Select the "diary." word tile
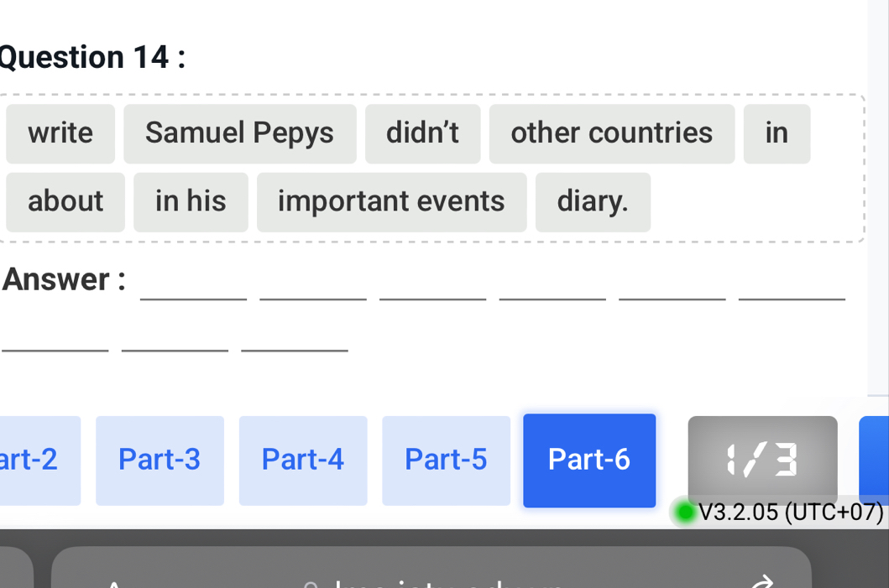The height and width of the screenshot is (588, 889). 593,202
